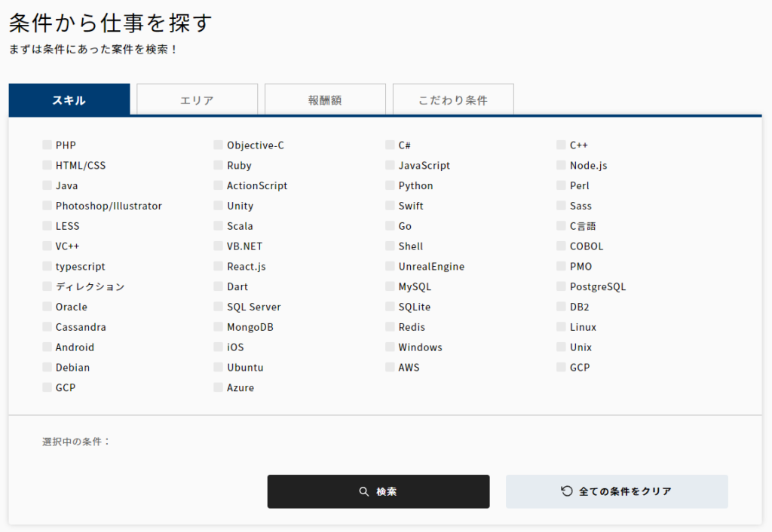This screenshot has width=772, height=532.
Task: Enable the Debian checkbox
Action: (x=47, y=367)
